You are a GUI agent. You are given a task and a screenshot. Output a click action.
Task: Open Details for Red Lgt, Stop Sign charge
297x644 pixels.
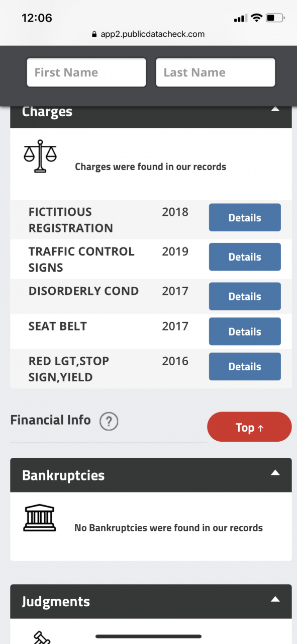[245, 366]
